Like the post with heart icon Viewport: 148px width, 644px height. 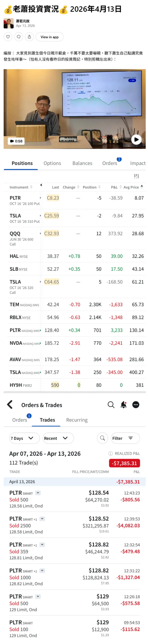8,37
